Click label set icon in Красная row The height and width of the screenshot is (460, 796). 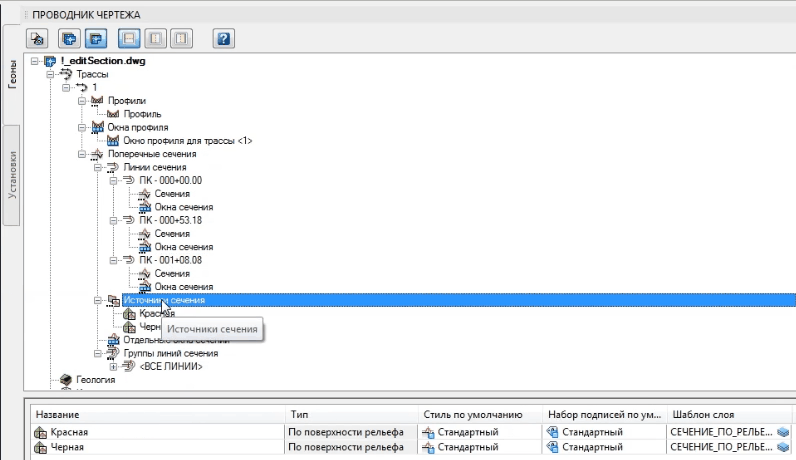(x=552, y=432)
